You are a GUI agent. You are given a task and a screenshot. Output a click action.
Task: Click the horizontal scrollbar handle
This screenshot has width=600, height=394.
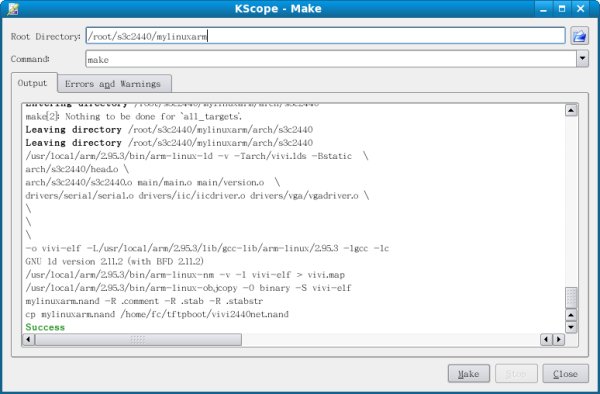pyautogui.click(x=138, y=339)
